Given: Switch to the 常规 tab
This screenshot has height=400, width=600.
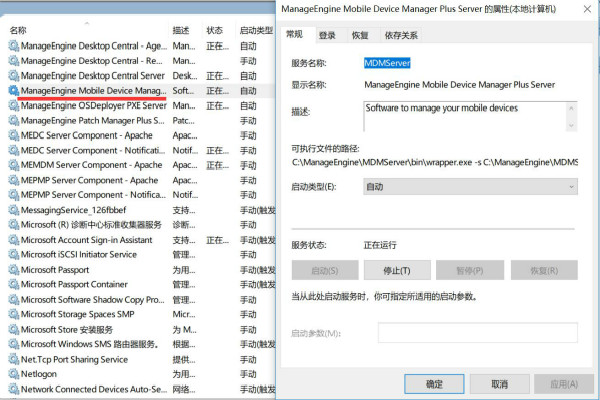Looking at the screenshot, I should click(x=295, y=34).
